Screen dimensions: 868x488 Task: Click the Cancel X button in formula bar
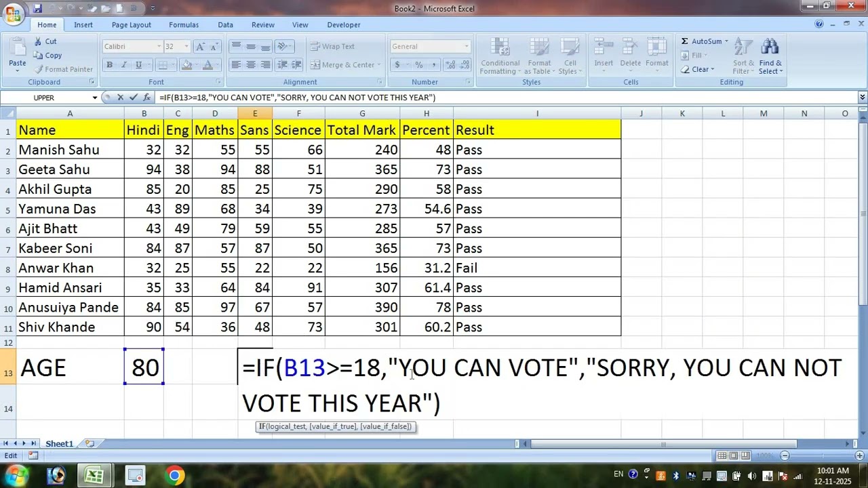click(x=120, y=98)
